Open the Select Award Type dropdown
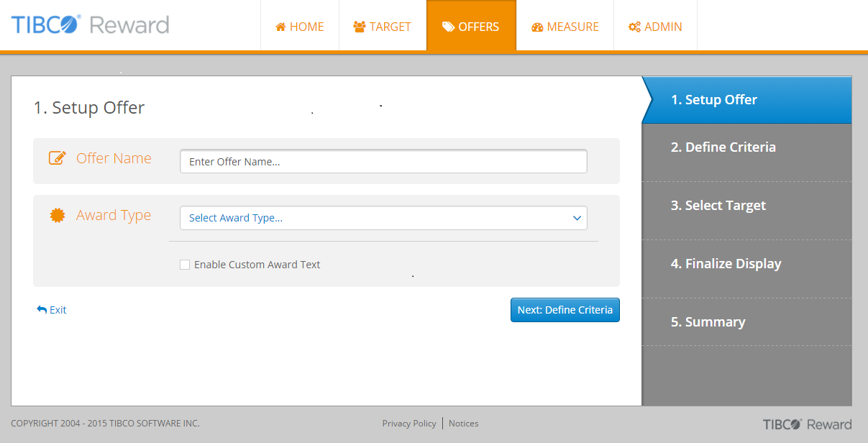The image size is (868, 443). click(383, 218)
